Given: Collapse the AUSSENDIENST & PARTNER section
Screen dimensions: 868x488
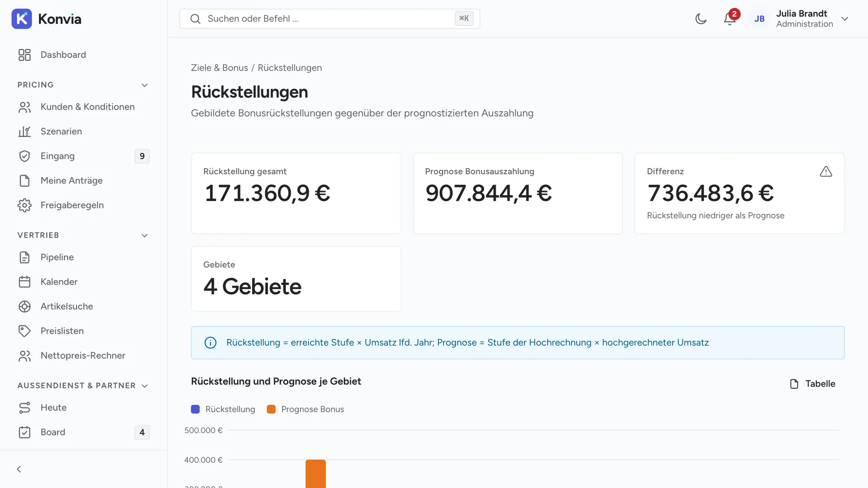Looking at the screenshot, I should (145, 386).
